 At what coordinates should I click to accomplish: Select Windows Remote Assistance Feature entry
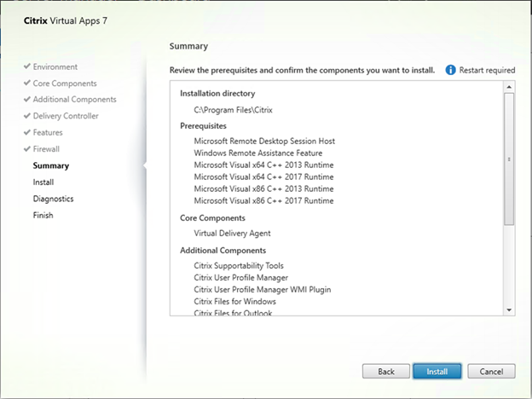click(258, 153)
